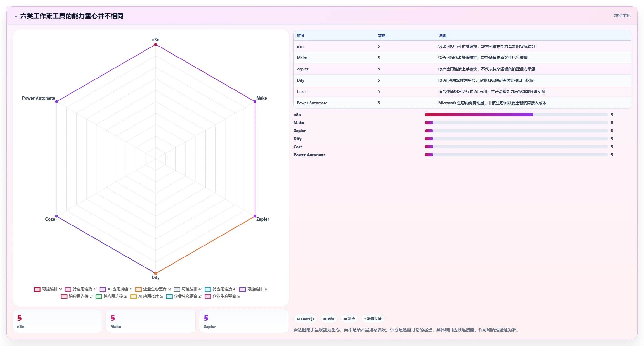Screen dimensions: 644x346
Task: Click the Dify radar axis label
Action: 156,277
